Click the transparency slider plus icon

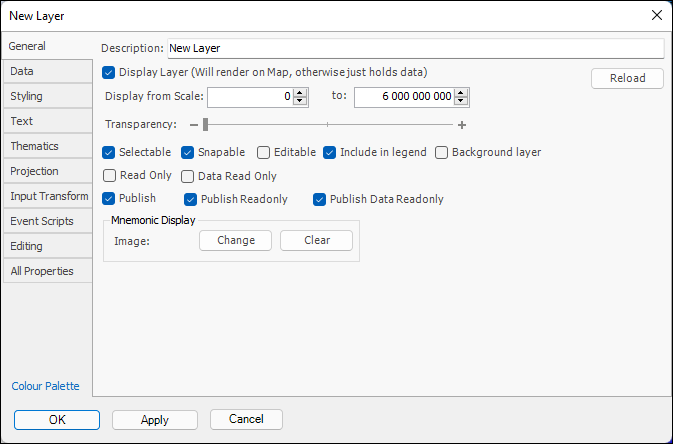pos(462,125)
